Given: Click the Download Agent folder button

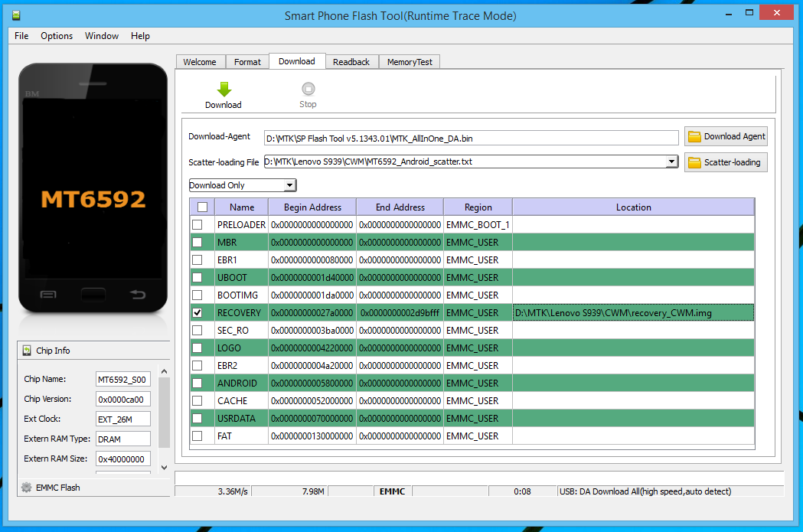Looking at the screenshot, I should tap(726, 136).
